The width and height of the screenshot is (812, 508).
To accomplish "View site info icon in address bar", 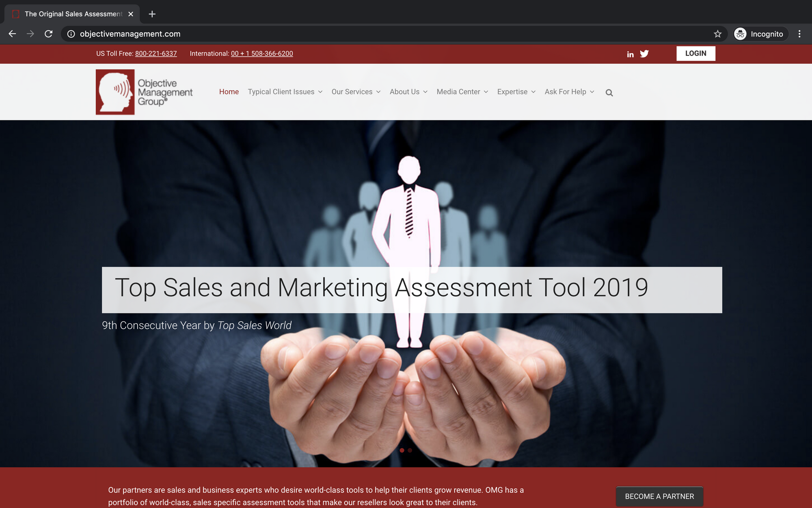I will point(71,34).
